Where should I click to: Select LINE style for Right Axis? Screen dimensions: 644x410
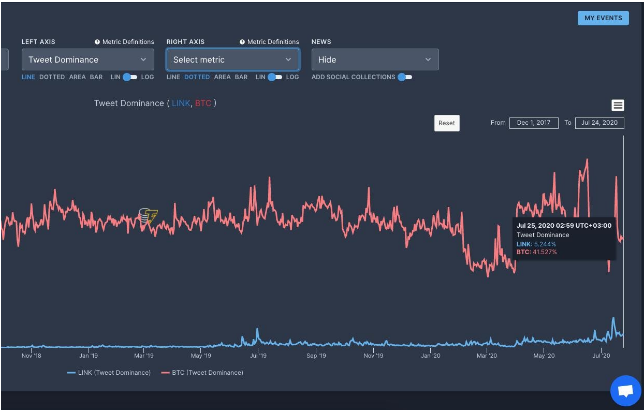point(173,77)
